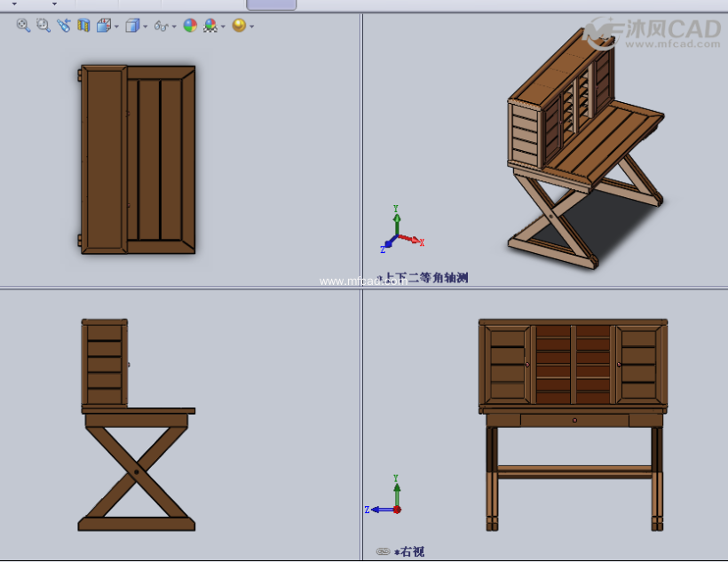Click the 右视 view label

[411, 551]
